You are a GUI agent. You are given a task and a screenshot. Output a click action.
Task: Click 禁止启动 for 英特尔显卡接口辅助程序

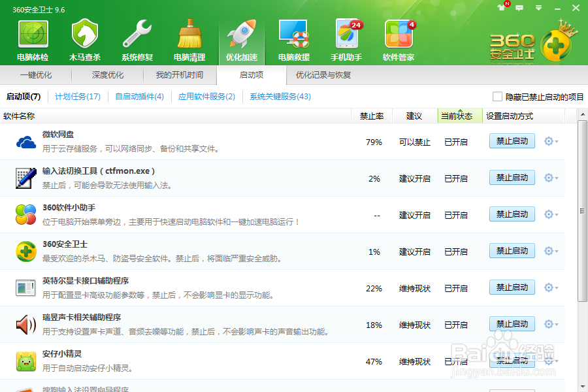pos(512,287)
